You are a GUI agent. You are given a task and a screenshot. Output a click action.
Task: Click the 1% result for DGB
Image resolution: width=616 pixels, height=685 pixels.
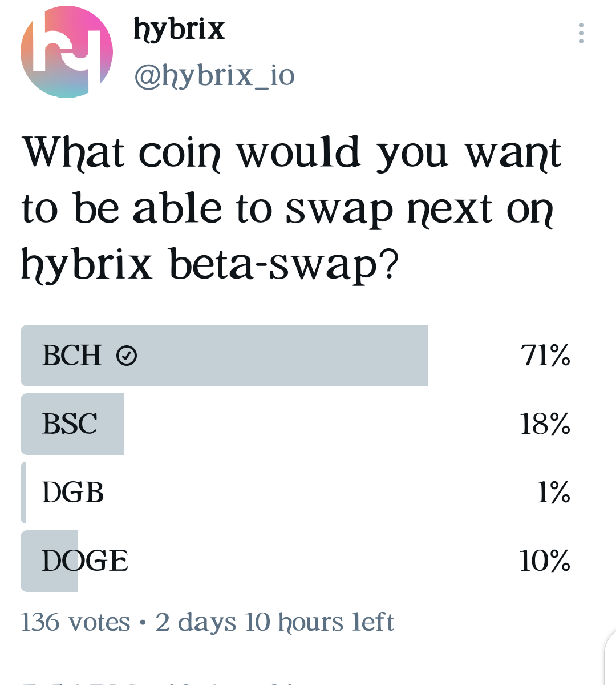553,493
